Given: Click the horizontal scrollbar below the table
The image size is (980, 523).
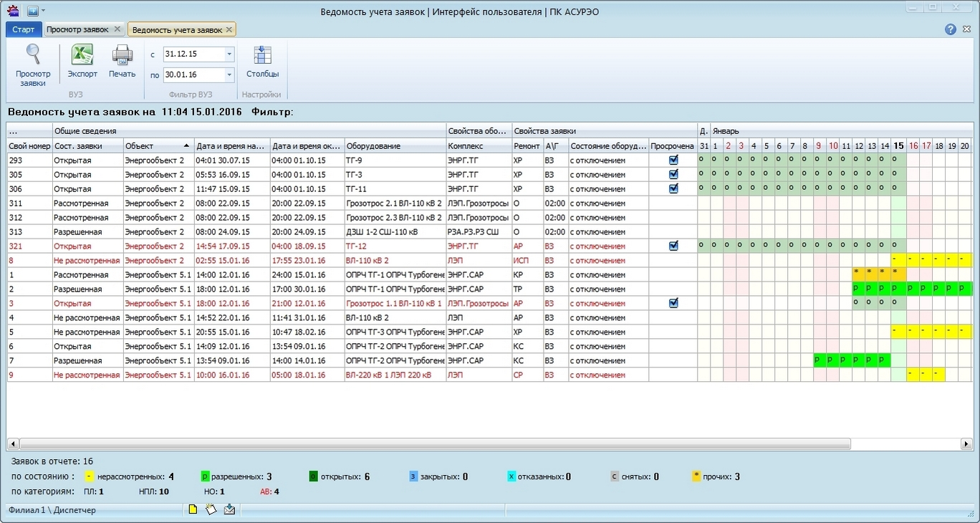Looking at the screenshot, I should pos(430,443).
